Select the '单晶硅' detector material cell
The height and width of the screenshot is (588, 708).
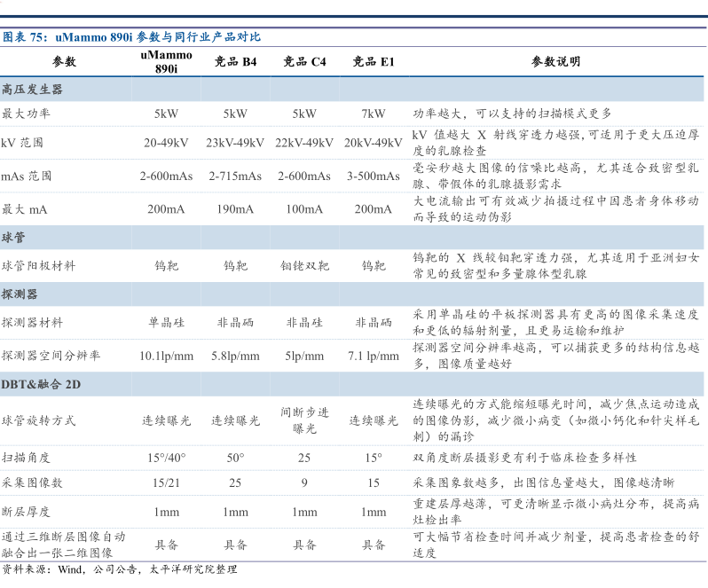166,323
